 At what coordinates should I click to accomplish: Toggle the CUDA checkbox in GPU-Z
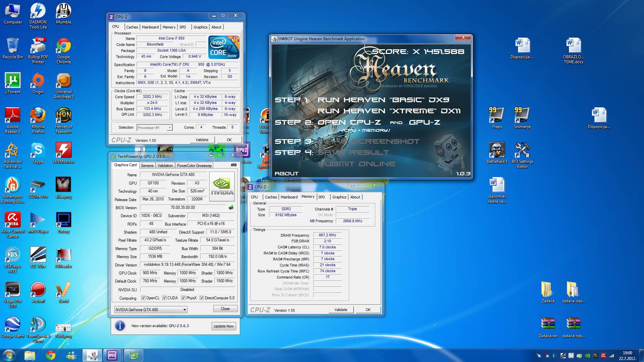(164, 298)
